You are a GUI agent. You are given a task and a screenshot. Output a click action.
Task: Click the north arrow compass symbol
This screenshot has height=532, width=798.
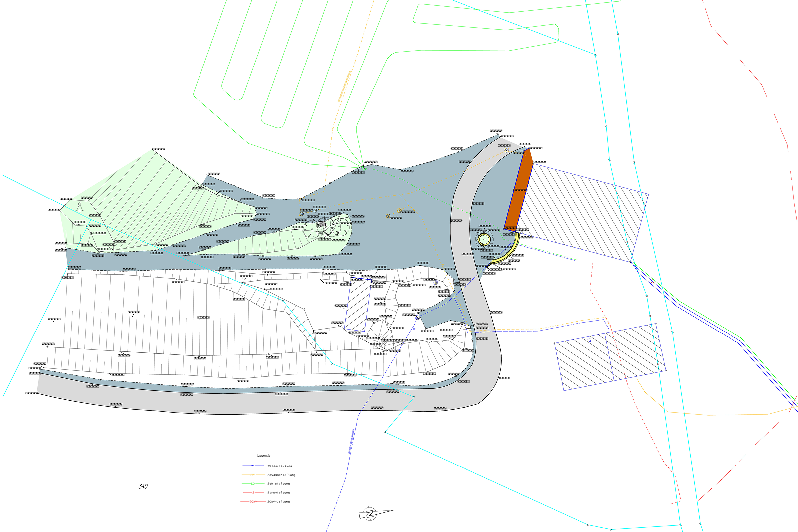370,514
